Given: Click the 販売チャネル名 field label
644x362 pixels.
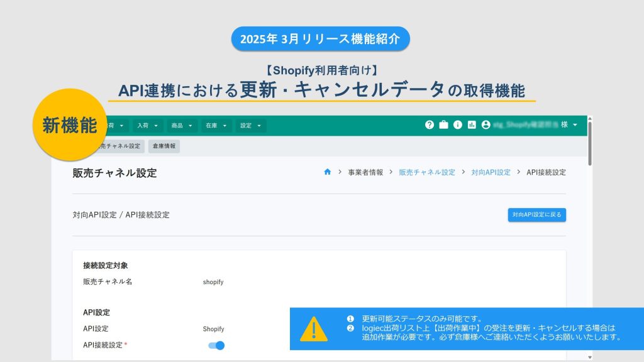Looking at the screenshot, I should click(x=108, y=282).
